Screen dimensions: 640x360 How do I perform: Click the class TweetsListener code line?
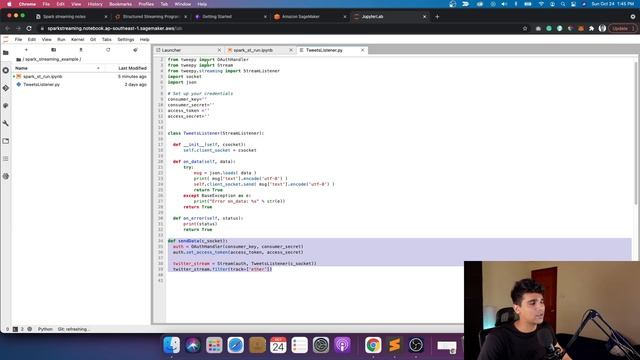point(216,133)
